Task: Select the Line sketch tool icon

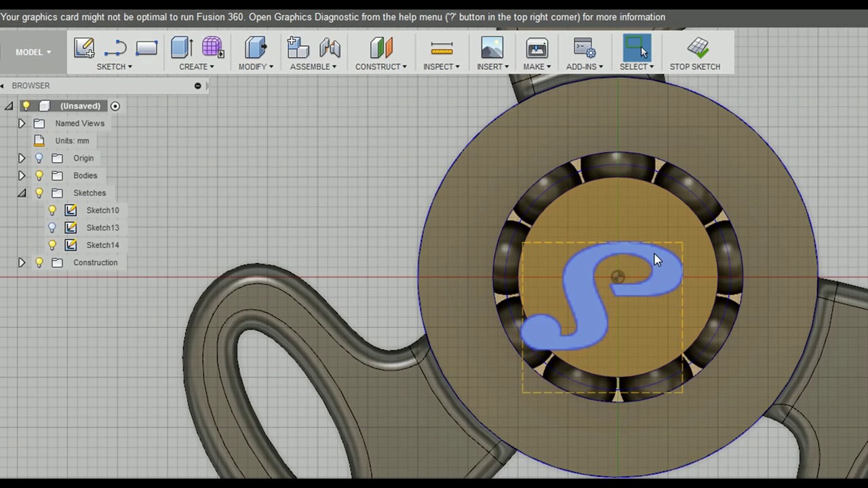Action: pos(115,48)
